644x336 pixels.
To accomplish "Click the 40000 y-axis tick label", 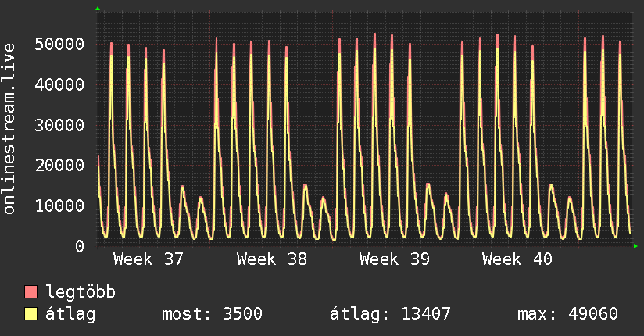I will (x=59, y=84).
